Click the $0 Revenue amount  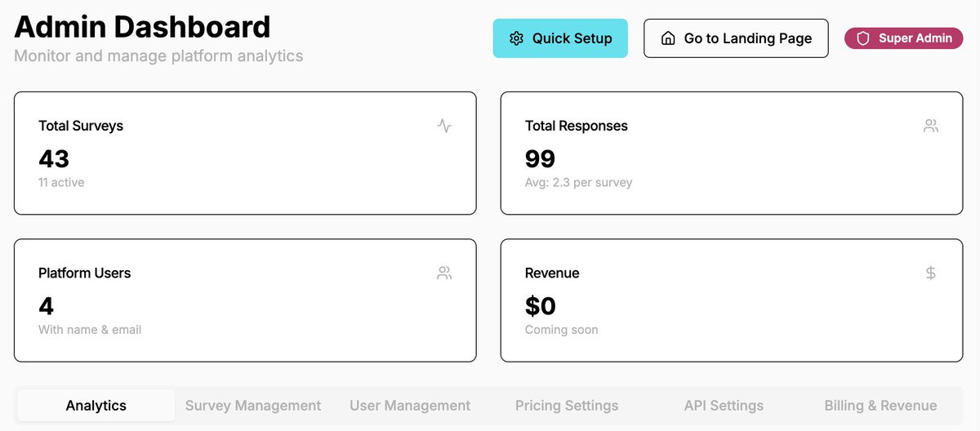tap(541, 306)
